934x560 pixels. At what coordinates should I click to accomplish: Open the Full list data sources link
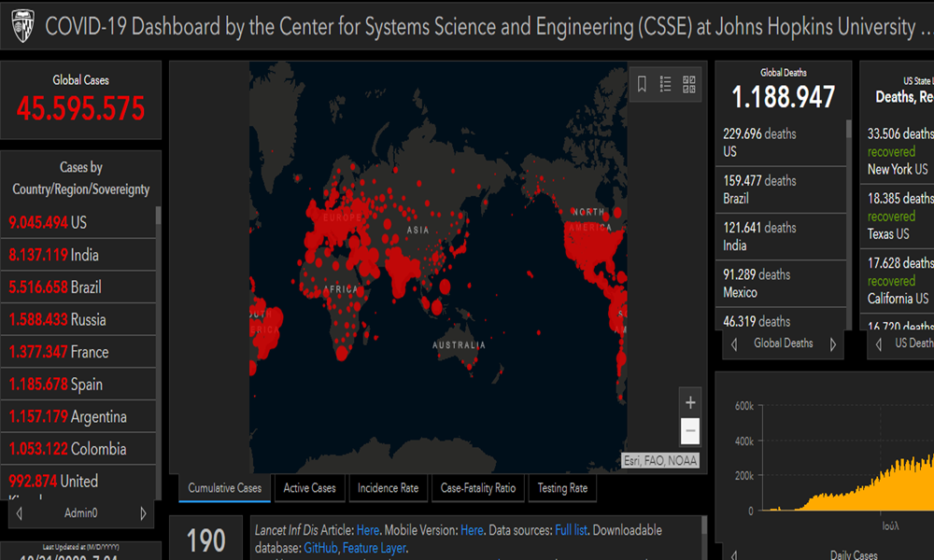[571, 530]
